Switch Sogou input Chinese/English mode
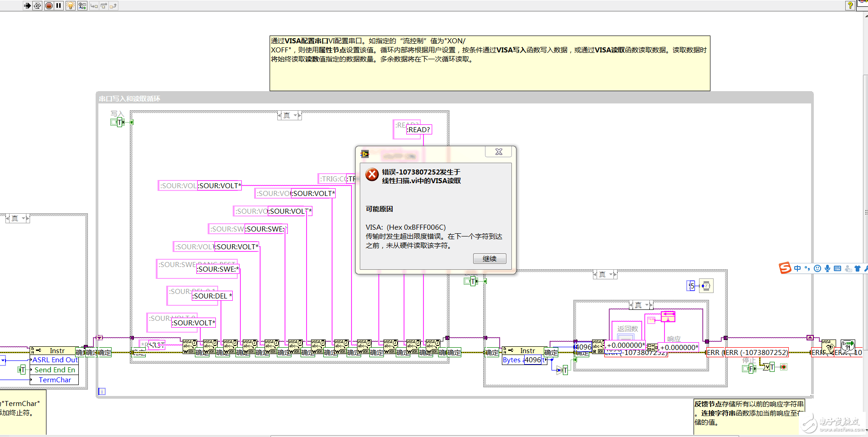The height and width of the screenshot is (437, 868). point(797,268)
